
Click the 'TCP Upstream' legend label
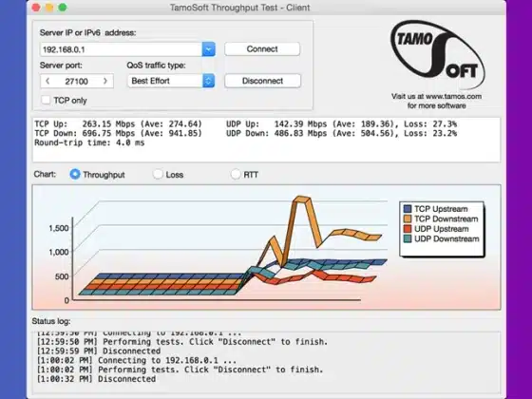click(x=441, y=209)
